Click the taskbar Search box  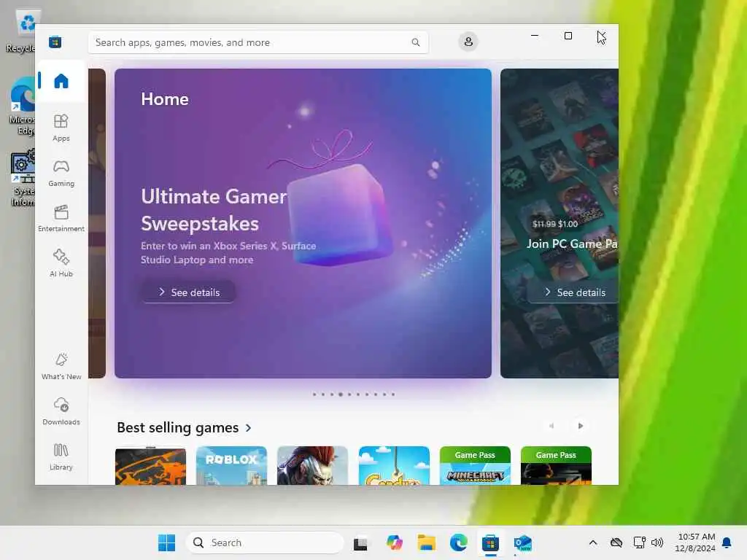click(x=265, y=542)
